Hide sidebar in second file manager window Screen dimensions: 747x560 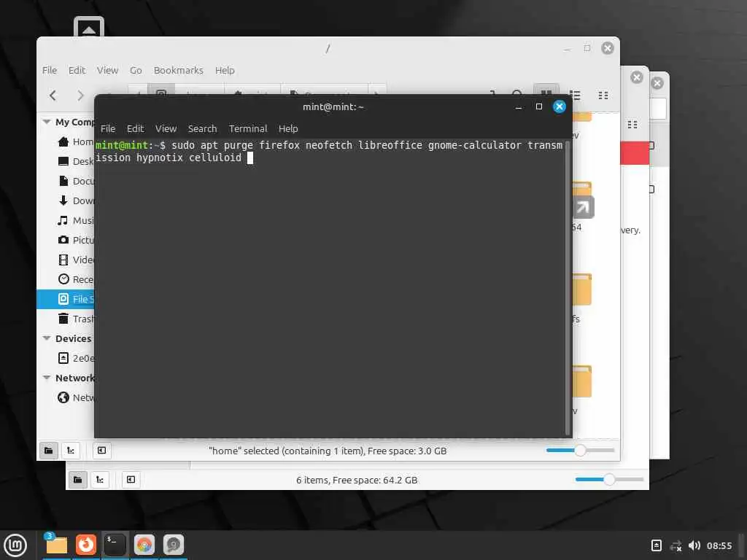[131, 480]
